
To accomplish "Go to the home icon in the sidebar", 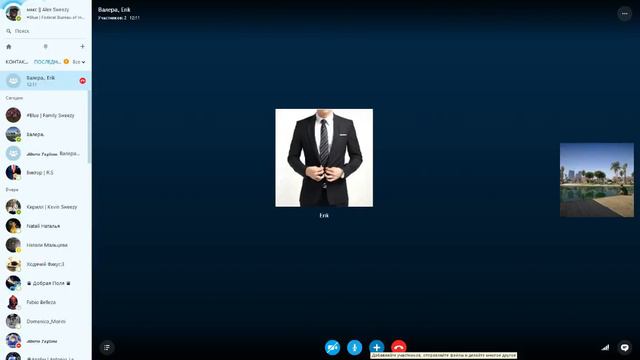I will (x=9, y=47).
